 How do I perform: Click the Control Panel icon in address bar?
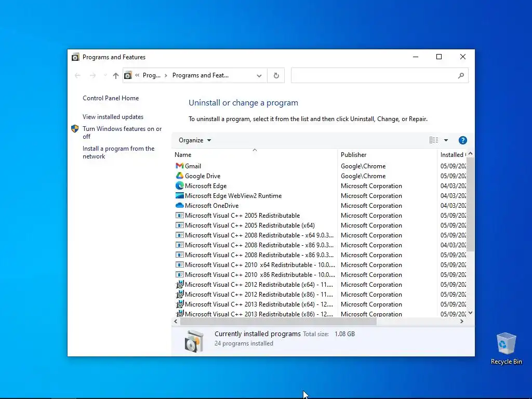[128, 75]
